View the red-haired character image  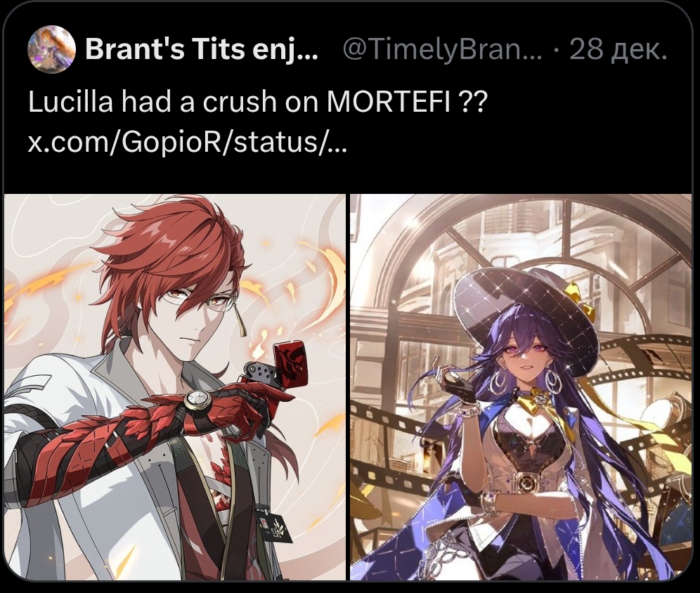tap(175, 387)
